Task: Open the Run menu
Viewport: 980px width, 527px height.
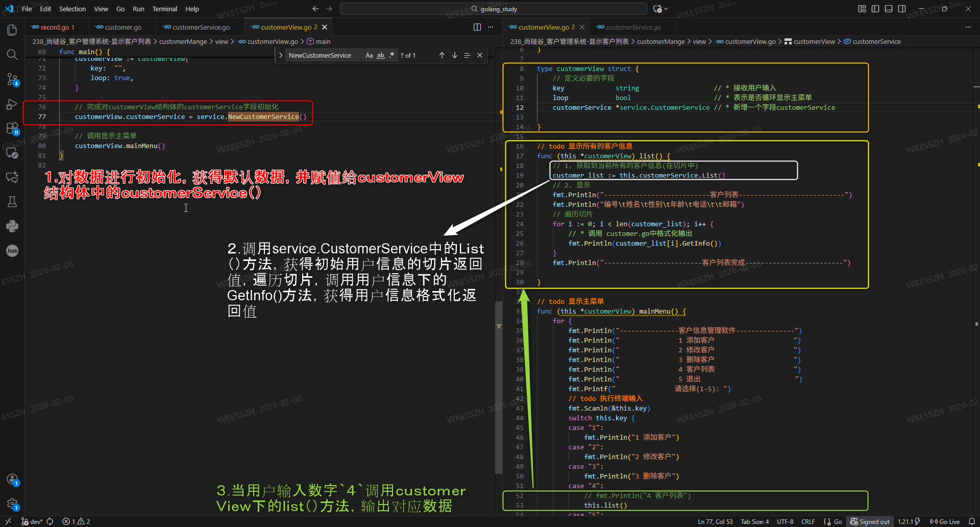Action: pyautogui.click(x=138, y=9)
